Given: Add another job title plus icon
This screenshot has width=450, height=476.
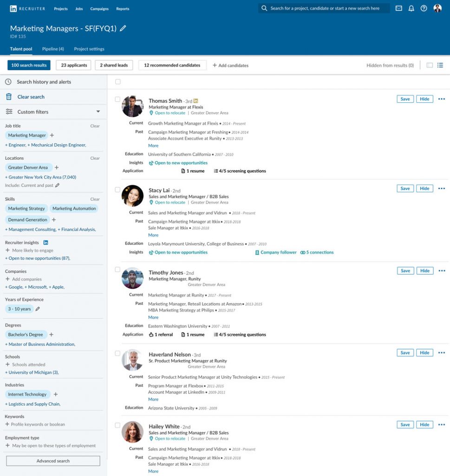Looking at the screenshot, I should click(52, 135).
